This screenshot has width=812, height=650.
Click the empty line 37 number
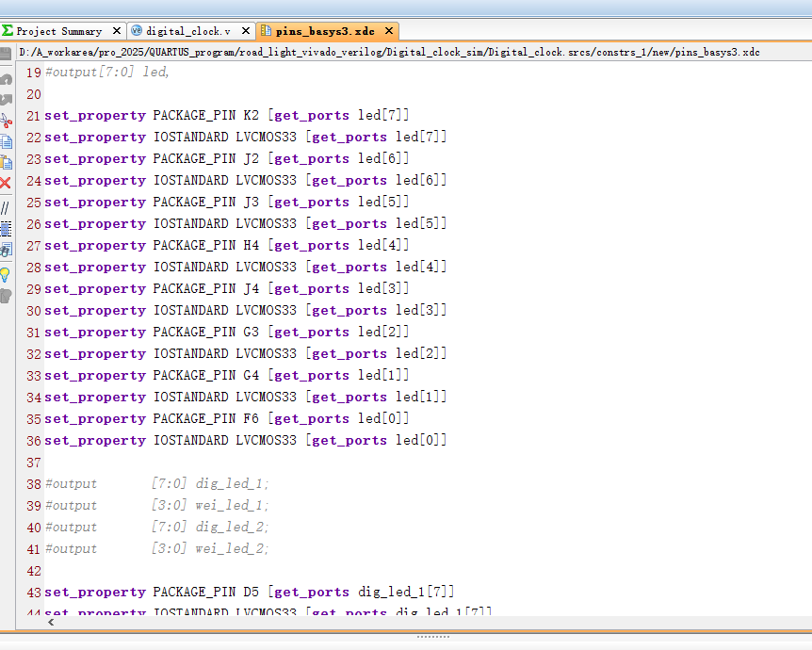click(x=34, y=463)
